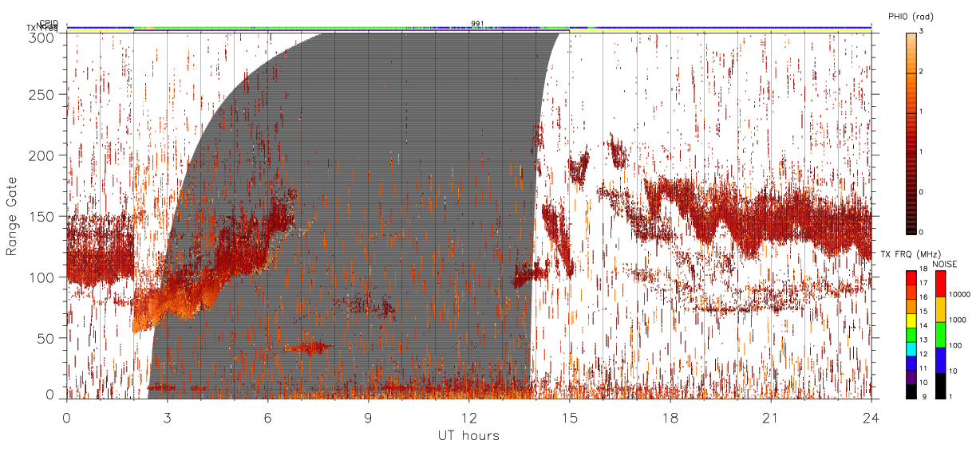This screenshot has height=452, width=980.
Task: Click the PHI0 color bar
Action: click(911, 132)
